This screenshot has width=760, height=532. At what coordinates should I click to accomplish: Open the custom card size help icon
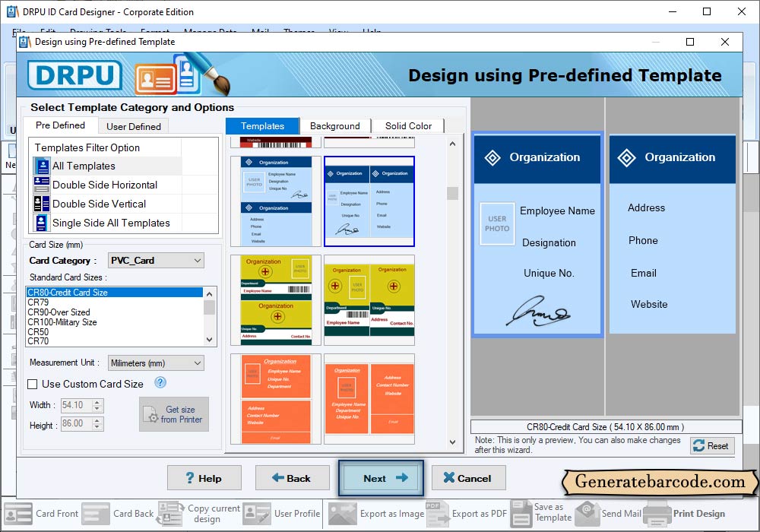tap(160, 383)
